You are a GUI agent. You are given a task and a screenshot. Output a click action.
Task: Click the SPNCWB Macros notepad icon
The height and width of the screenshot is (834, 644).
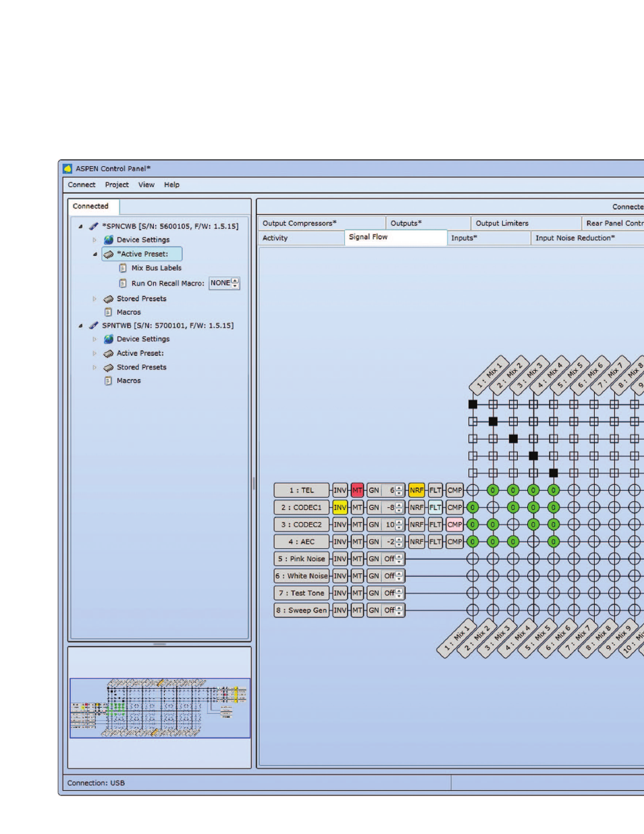pos(108,312)
